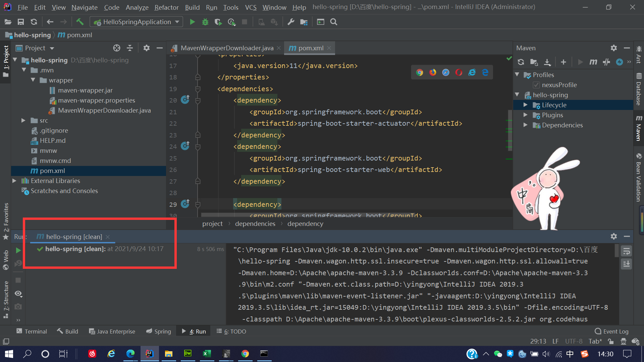Open the Refactor menu
The width and height of the screenshot is (644, 362).
pyautogui.click(x=166, y=7)
